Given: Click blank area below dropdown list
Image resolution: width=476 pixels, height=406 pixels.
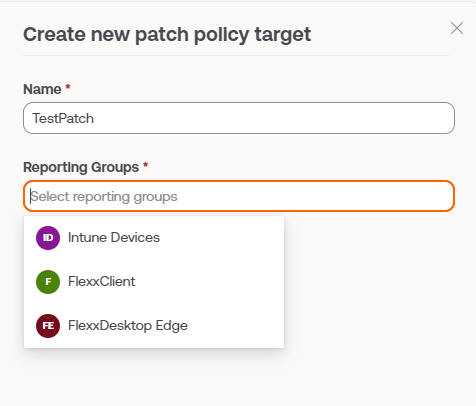Looking at the screenshot, I should tap(153, 377).
